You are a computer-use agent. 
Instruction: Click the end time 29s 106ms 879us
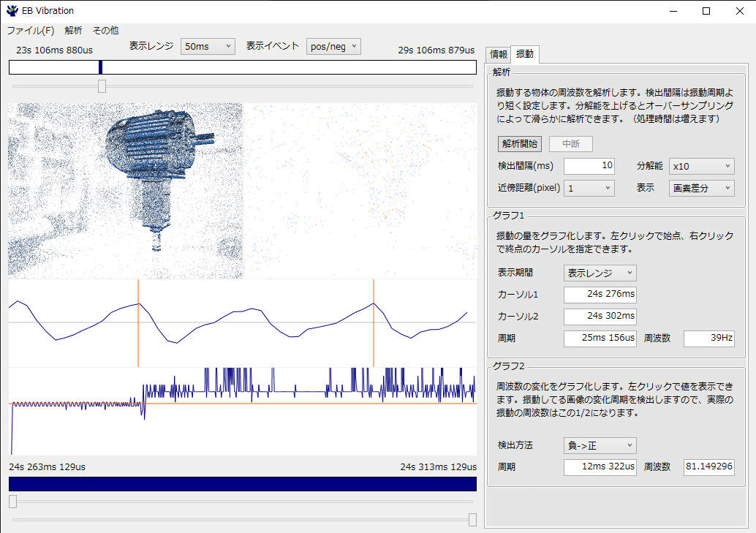click(x=436, y=50)
